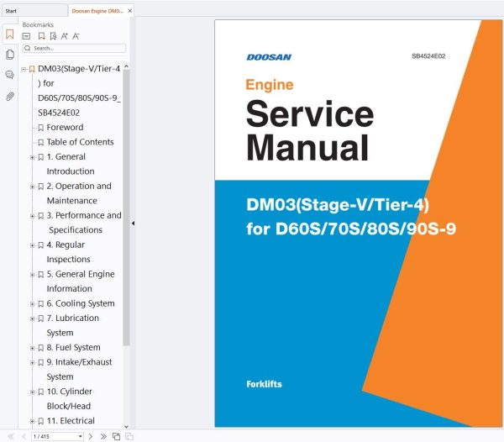This screenshot has width=504, height=442.
Task: Expand the 5. General Engine Information bookmark
Action: pos(33,275)
